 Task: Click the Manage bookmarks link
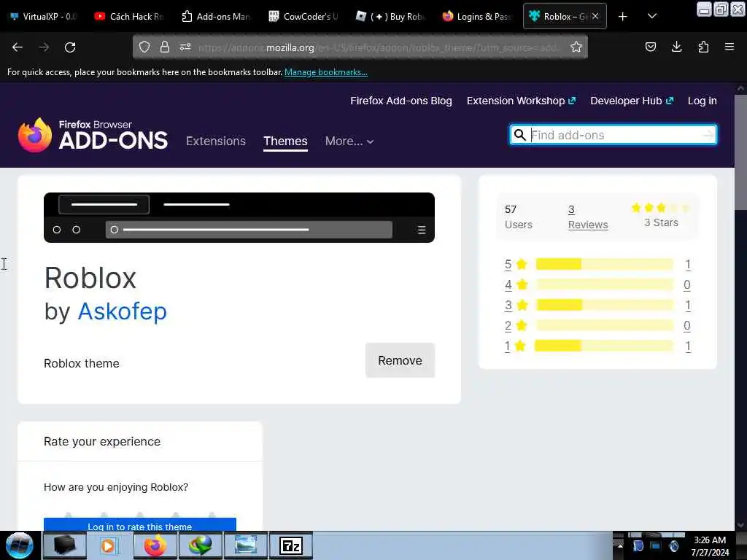pyautogui.click(x=326, y=72)
